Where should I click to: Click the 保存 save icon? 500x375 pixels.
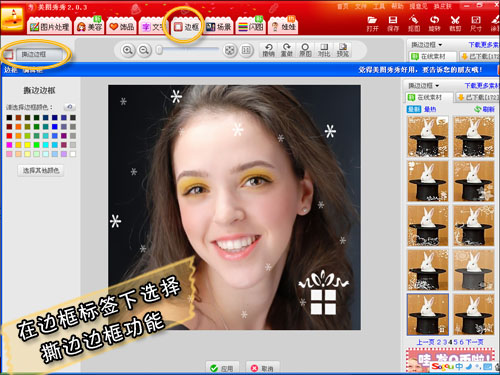(x=393, y=24)
